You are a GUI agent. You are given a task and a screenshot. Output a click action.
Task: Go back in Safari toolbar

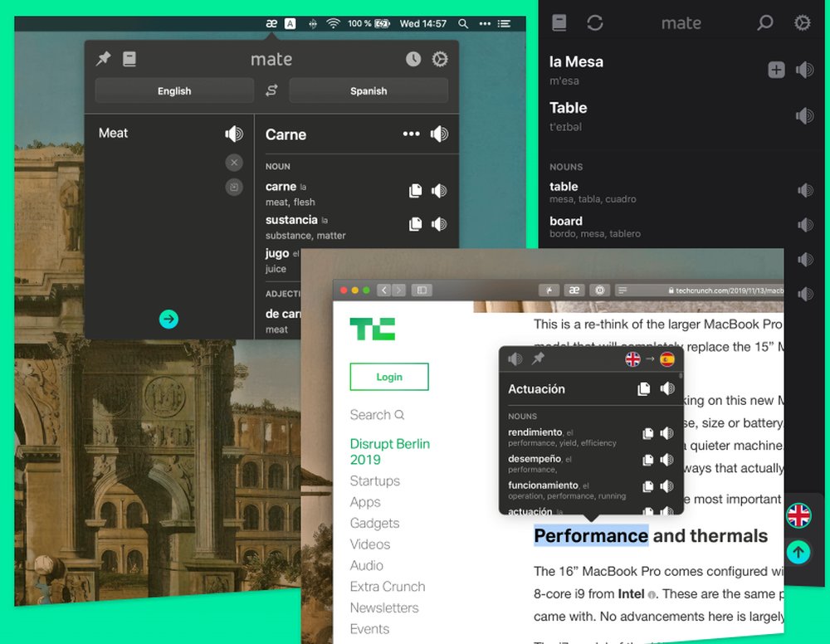coord(384,290)
